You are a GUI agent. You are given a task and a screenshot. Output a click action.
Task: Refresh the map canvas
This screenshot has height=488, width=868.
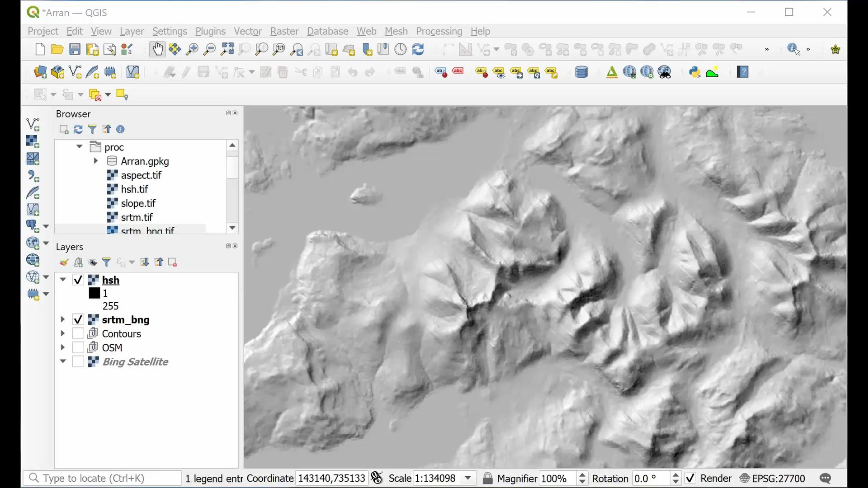pos(418,49)
